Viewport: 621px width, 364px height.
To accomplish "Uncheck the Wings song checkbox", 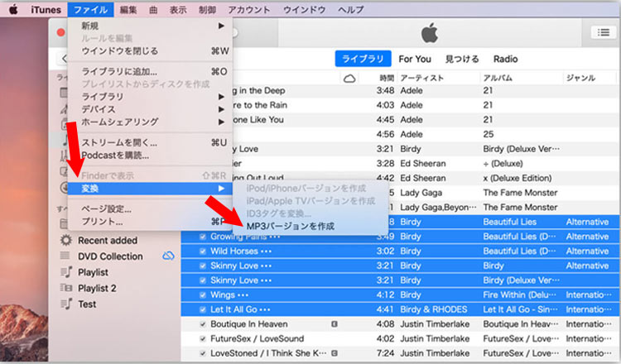I will [x=203, y=295].
